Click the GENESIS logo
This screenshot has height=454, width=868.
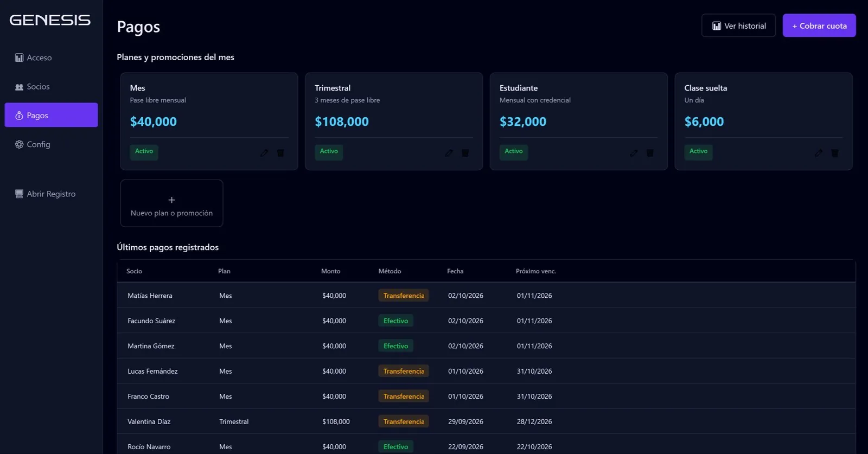[x=50, y=20]
